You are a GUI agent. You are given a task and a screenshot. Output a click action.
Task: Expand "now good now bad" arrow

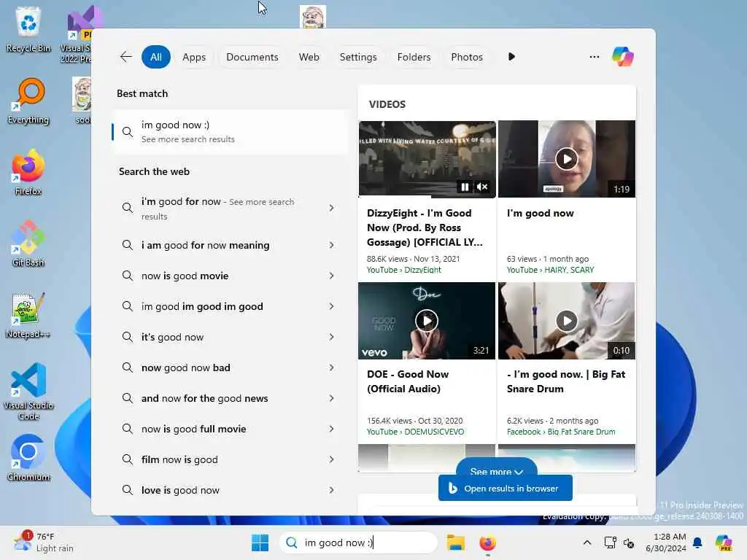(331, 367)
